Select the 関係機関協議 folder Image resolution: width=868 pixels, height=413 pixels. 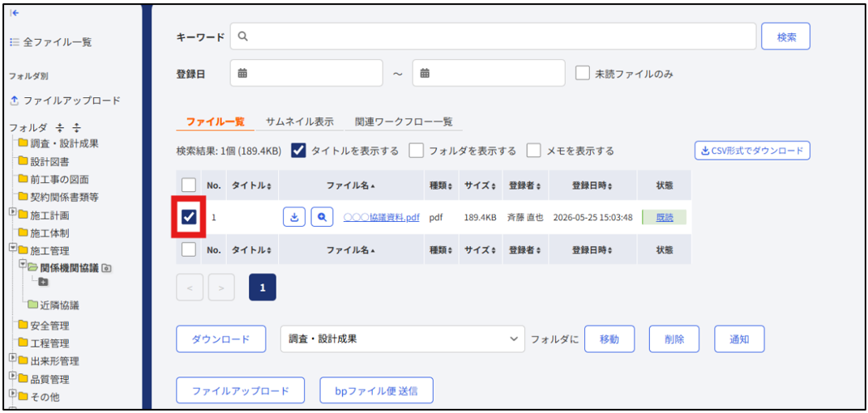pyautogui.click(x=64, y=268)
